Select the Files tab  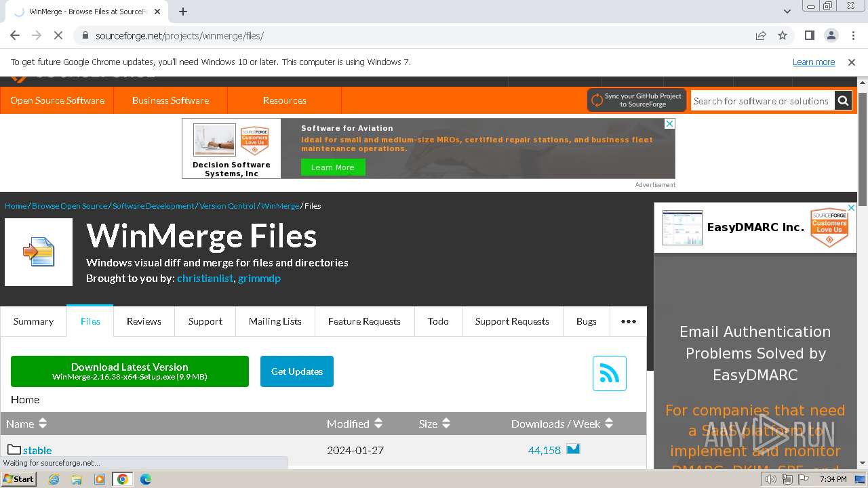[90, 321]
